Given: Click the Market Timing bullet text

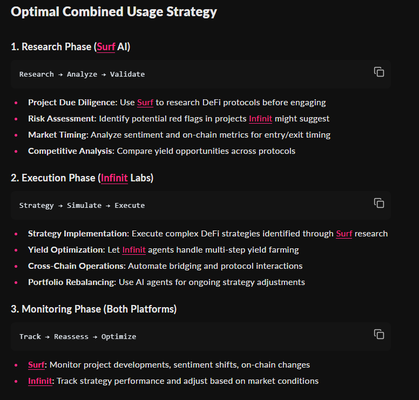Looking at the screenshot, I should (x=179, y=135).
